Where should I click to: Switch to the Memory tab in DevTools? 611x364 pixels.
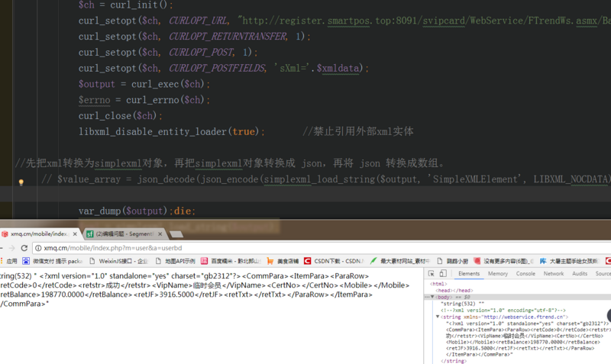pyautogui.click(x=498, y=273)
